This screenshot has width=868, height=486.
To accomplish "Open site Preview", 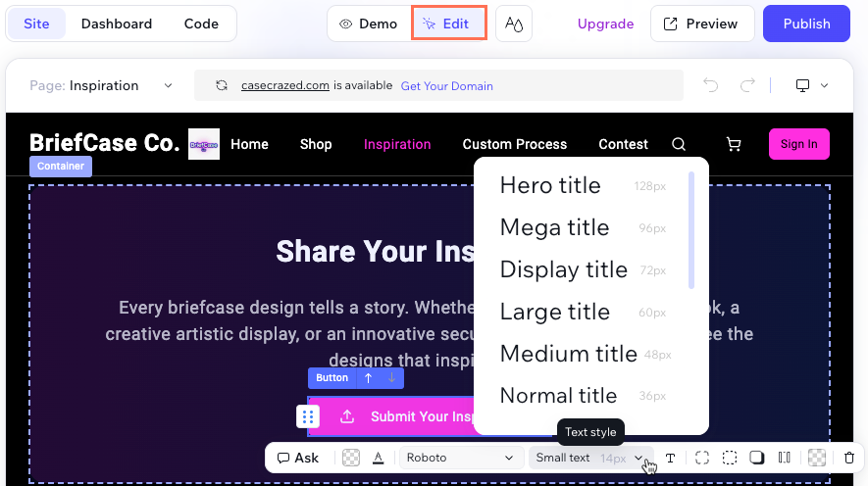I will pyautogui.click(x=702, y=24).
